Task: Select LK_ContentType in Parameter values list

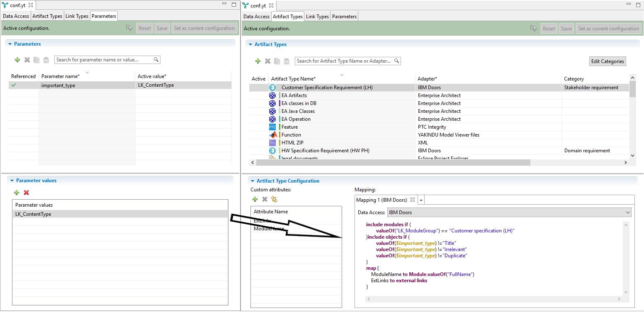Action: (120, 214)
